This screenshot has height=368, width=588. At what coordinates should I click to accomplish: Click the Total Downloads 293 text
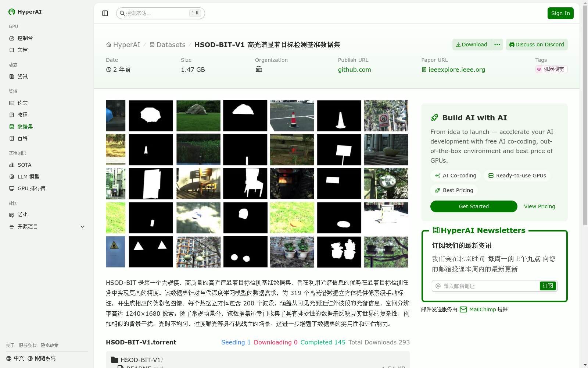pyautogui.click(x=379, y=342)
